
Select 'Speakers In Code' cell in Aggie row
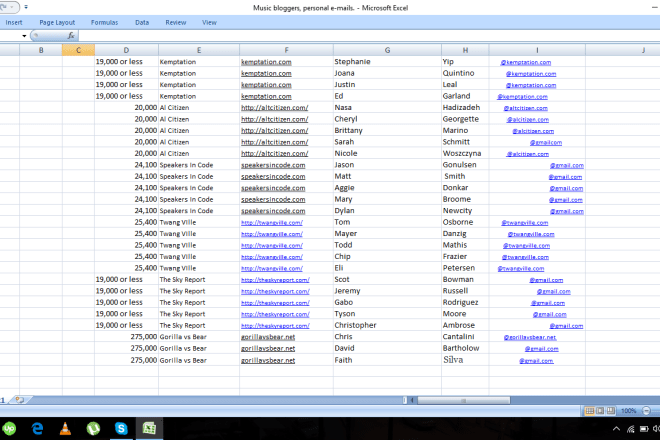tap(199, 188)
